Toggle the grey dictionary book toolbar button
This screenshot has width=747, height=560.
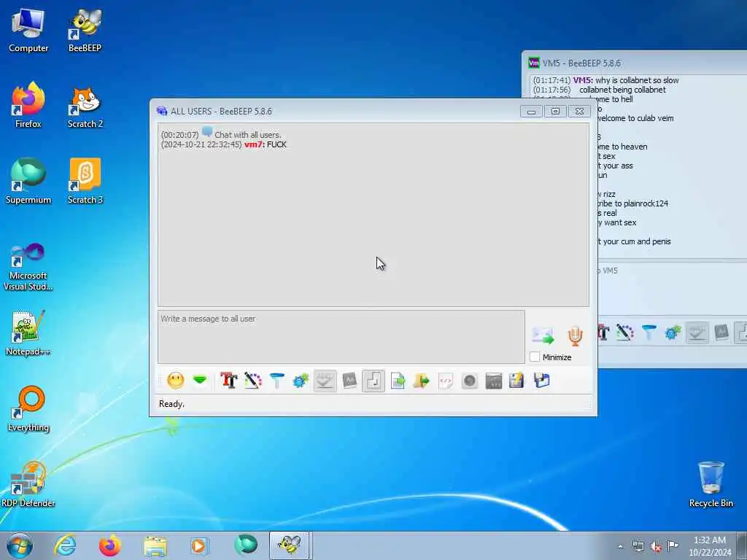coord(349,381)
